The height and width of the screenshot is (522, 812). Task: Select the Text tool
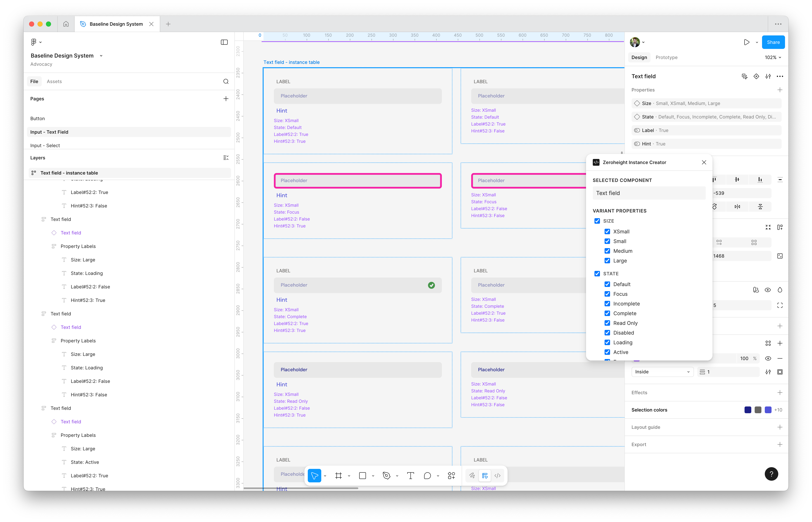tap(410, 475)
